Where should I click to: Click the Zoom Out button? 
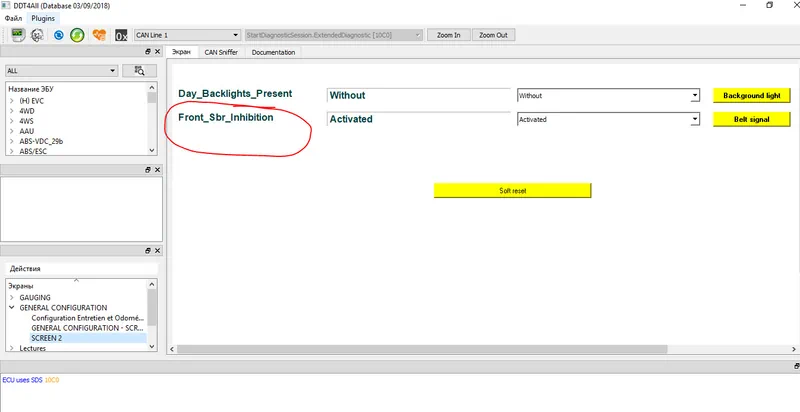[x=493, y=35]
